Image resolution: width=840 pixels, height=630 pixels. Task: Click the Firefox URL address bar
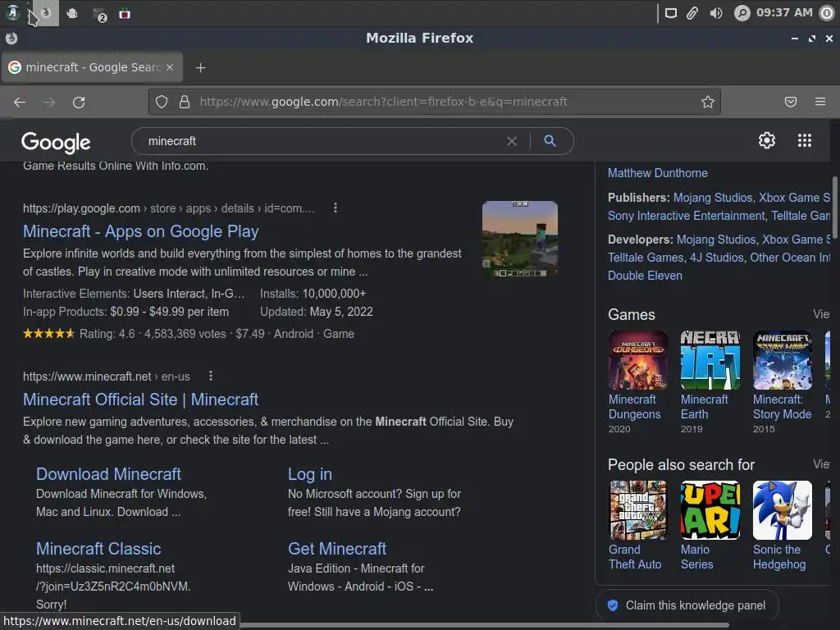435,102
